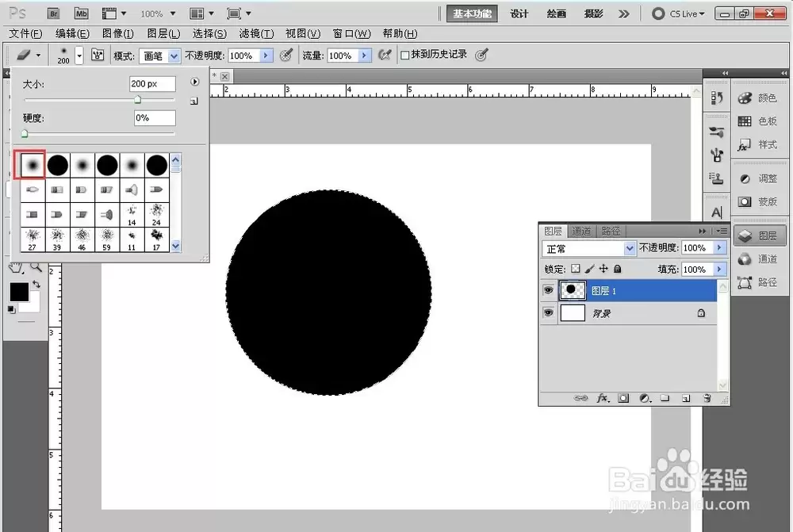The height and width of the screenshot is (532, 793).
Task: Open layer blend mode 正常 dropdown
Action: click(x=588, y=249)
